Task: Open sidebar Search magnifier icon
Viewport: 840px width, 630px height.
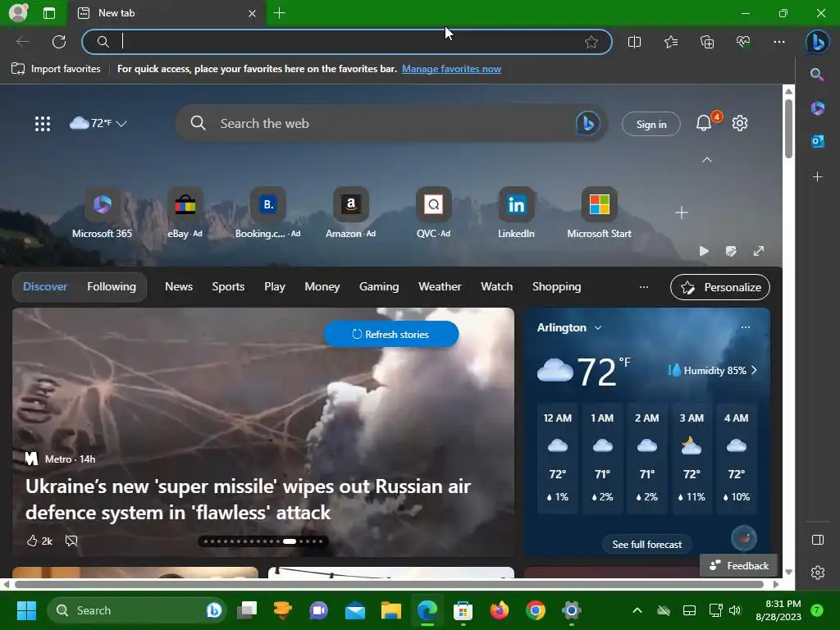Action: 817,75
